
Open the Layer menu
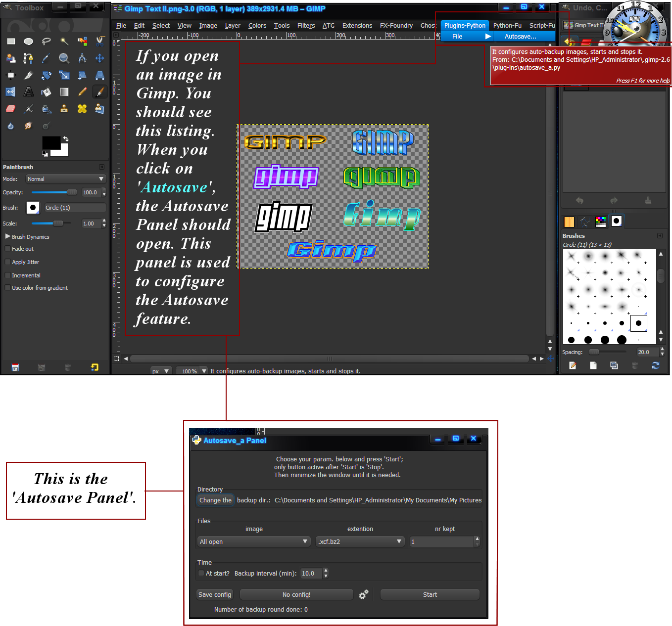coord(233,26)
